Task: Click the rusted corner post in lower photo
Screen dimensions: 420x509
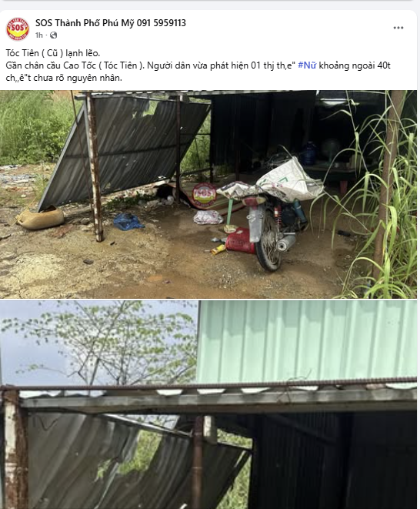Action: click(x=15, y=450)
